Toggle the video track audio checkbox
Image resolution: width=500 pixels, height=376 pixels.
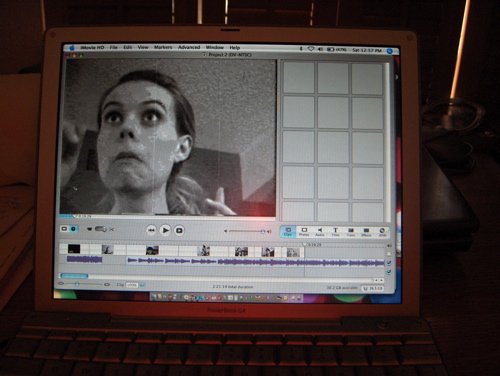click(x=389, y=254)
